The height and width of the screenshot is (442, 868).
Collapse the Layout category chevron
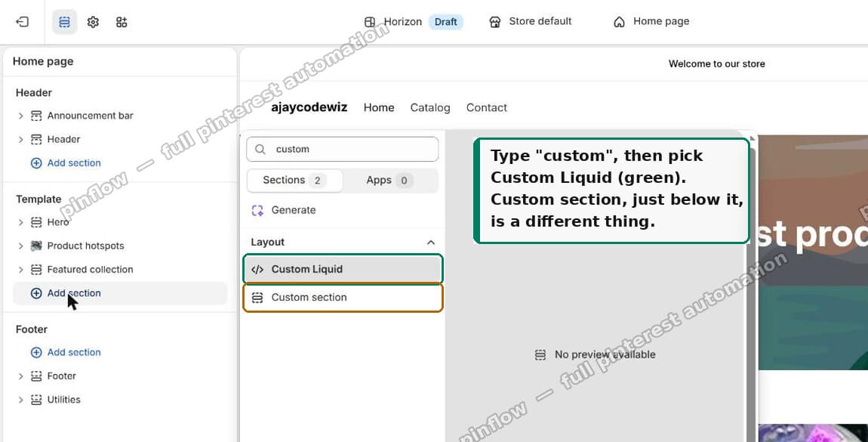(x=431, y=243)
